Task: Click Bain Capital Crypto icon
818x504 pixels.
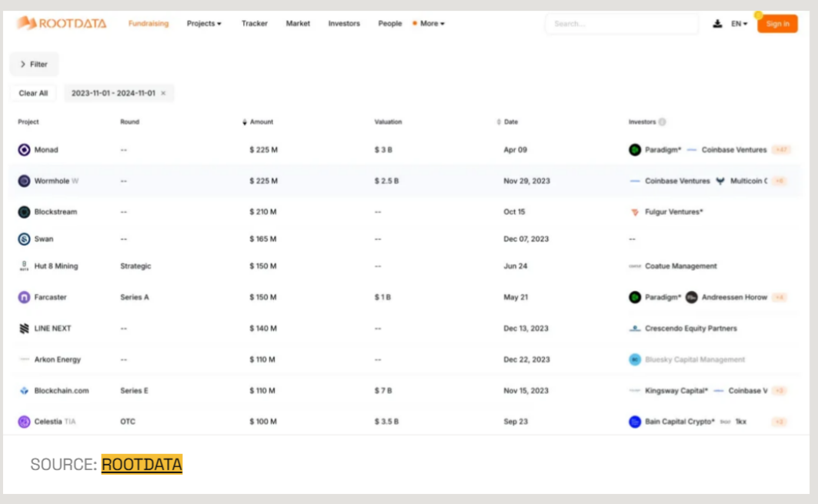Action: pyautogui.click(x=635, y=422)
